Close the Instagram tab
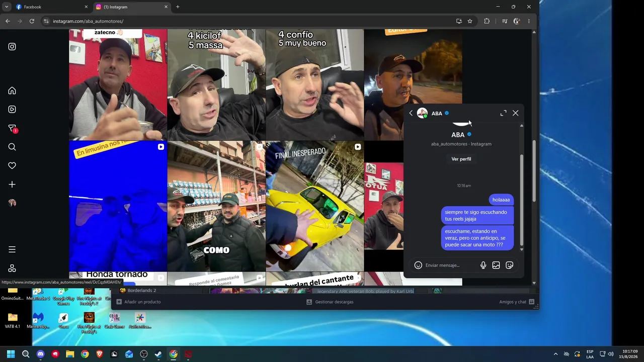Image resolution: width=644 pixels, height=362 pixels. [166, 7]
